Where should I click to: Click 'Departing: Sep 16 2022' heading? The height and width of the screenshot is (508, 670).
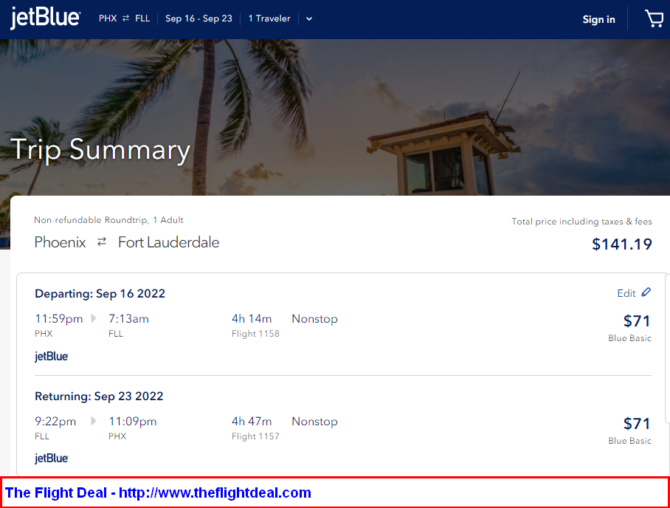pyautogui.click(x=100, y=294)
